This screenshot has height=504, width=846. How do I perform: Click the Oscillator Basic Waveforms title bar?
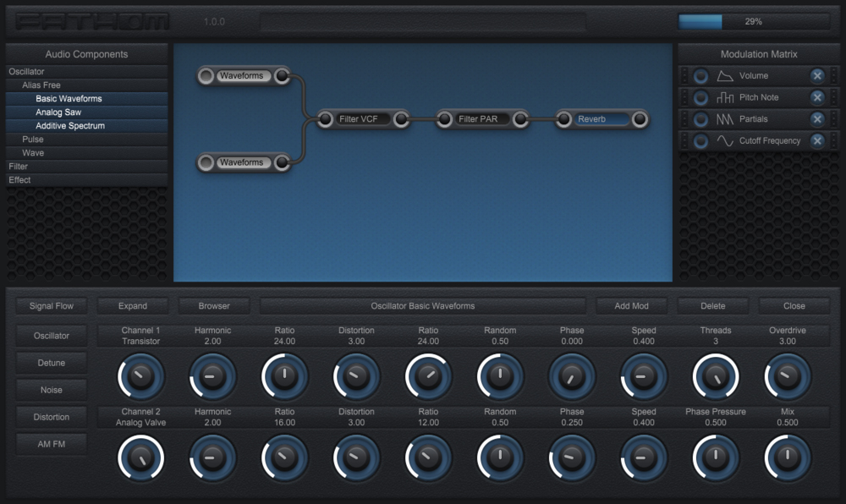[x=422, y=305]
